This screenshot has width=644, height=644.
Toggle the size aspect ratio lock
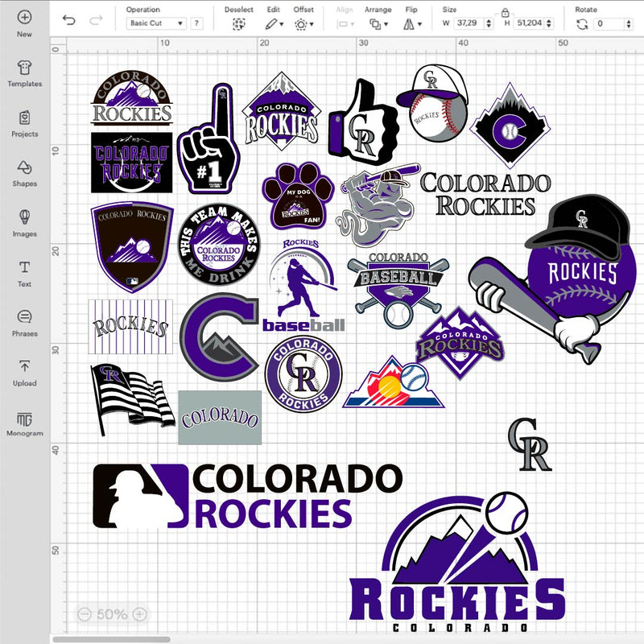[505, 13]
